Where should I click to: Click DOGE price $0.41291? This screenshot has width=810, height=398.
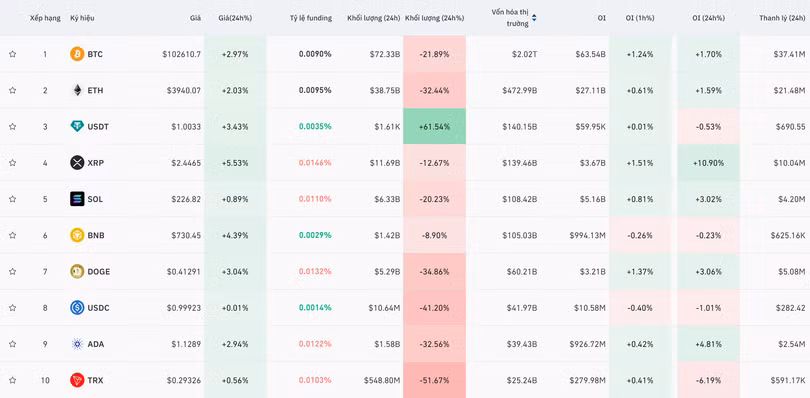point(184,271)
